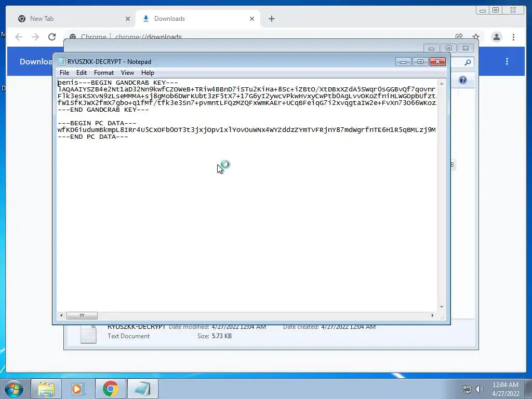Click Notepad horizontal scrollbar left arrow

(x=61, y=315)
